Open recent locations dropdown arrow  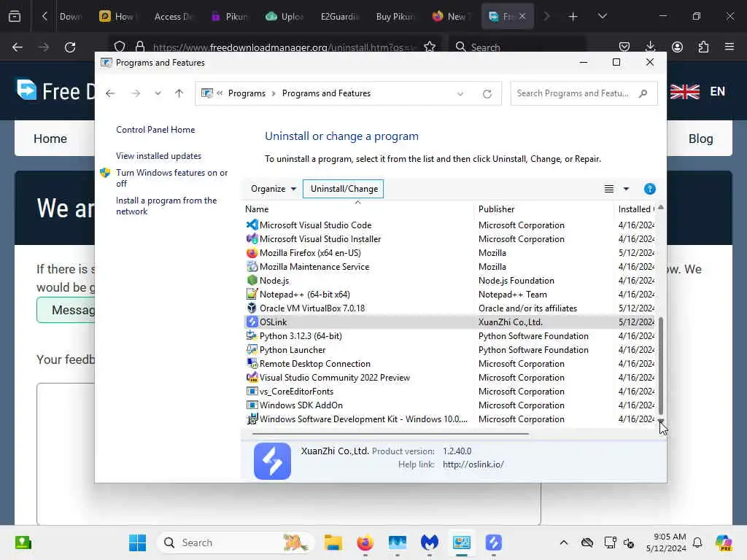click(158, 93)
